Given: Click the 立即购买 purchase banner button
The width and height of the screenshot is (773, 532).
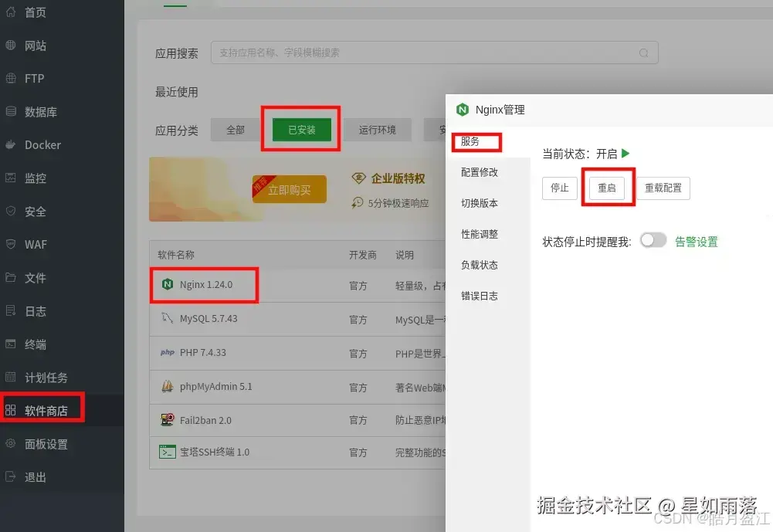Looking at the screenshot, I should (x=289, y=188).
